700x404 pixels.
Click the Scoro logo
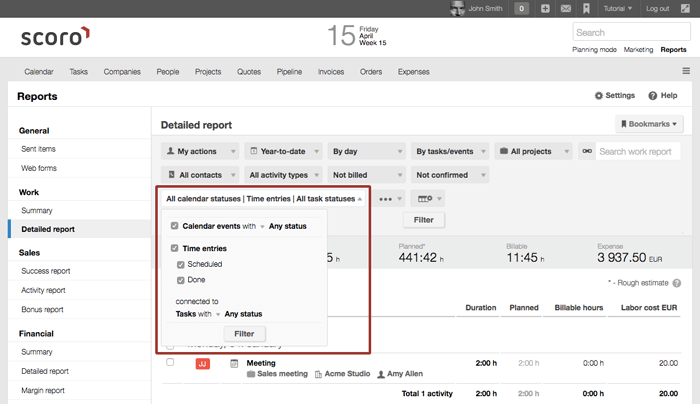pyautogui.click(x=55, y=36)
